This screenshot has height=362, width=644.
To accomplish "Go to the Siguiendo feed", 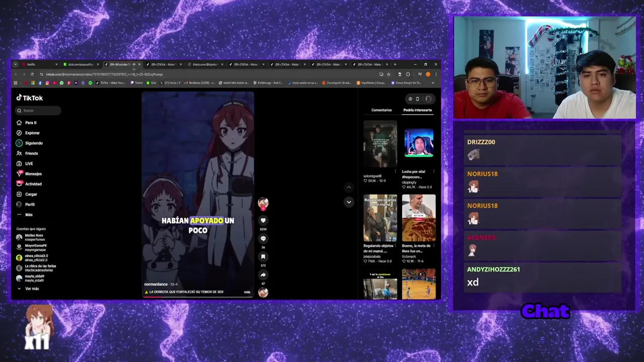I will (x=30, y=143).
